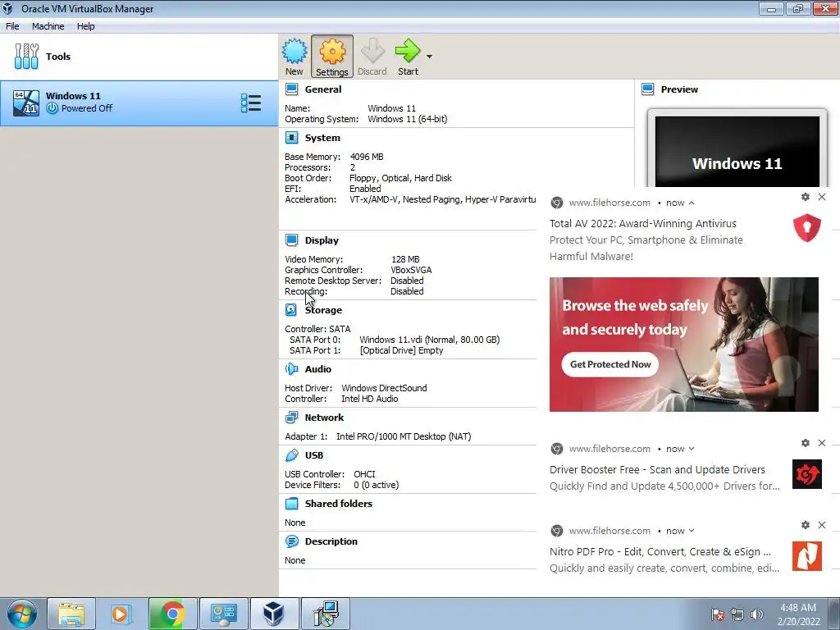Open Windows Explorer from taskbar
The width and height of the screenshot is (840, 630).
[71, 614]
